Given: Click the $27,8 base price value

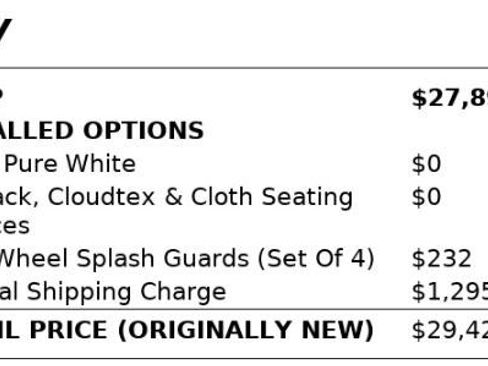Looking at the screenshot, I should click(x=450, y=99).
